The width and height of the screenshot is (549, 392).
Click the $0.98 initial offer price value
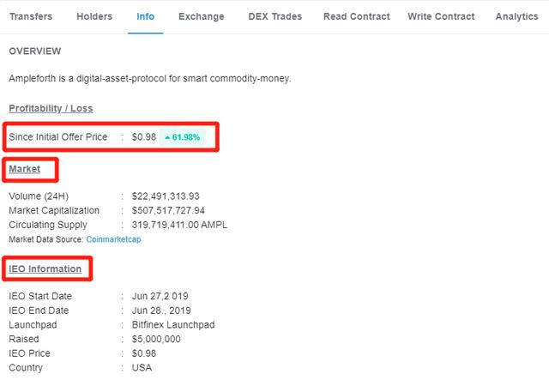click(x=144, y=137)
